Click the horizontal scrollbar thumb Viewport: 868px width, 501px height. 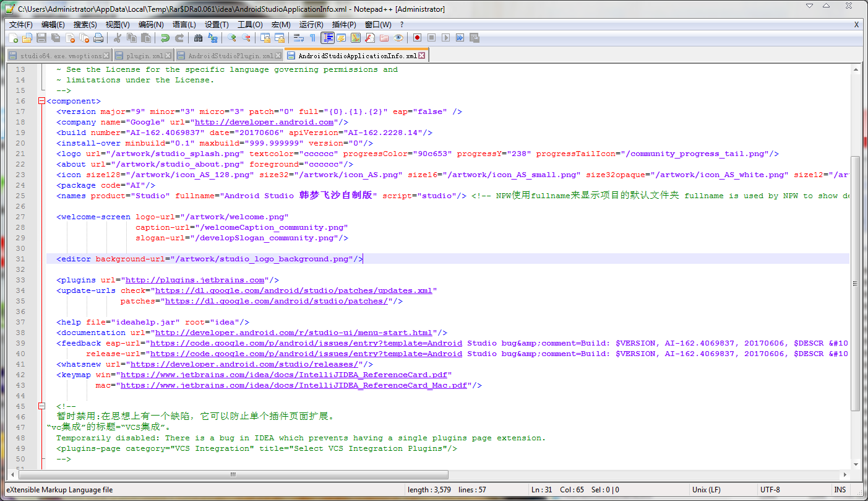pos(233,475)
